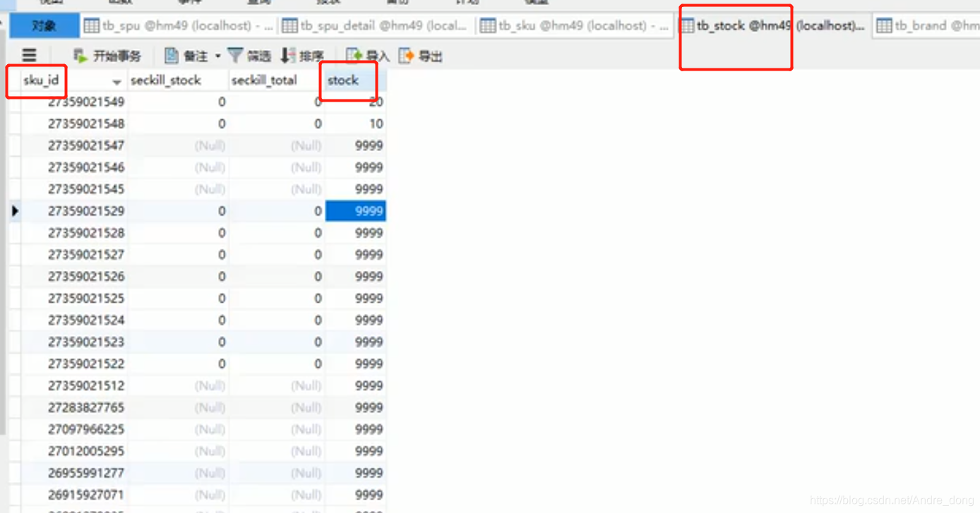Image resolution: width=980 pixels, height=513 pixels.
Task: Click seckill_total 0 cell for row 27359021522
Action: coord(276,364)
